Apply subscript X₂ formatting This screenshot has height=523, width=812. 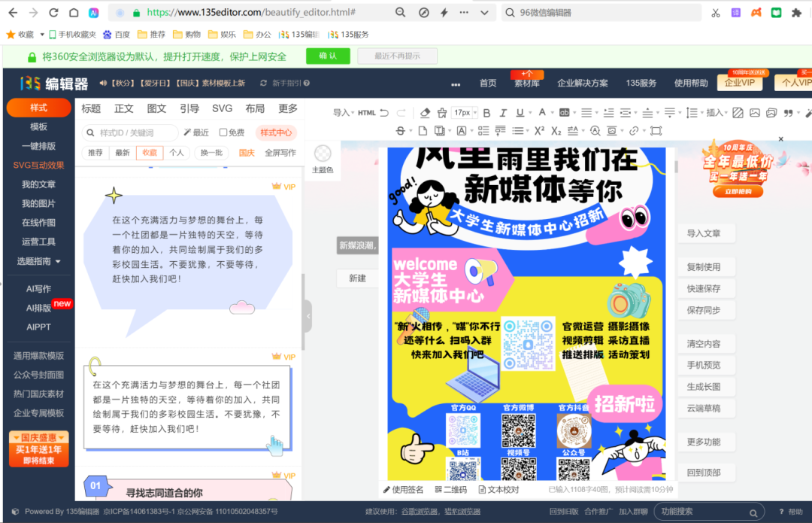556,131
